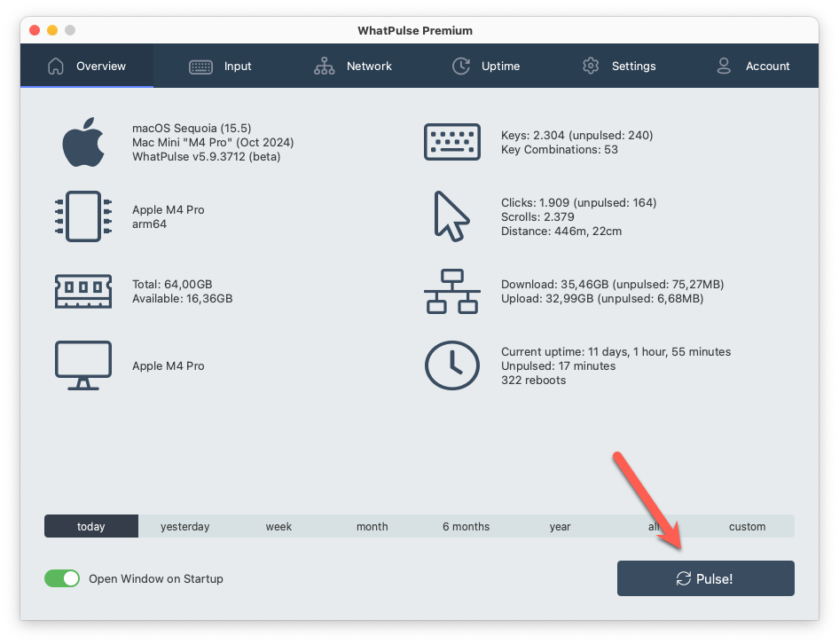
Task: Click the keyboard statistics icon
Action: click(x=452, y=143)
